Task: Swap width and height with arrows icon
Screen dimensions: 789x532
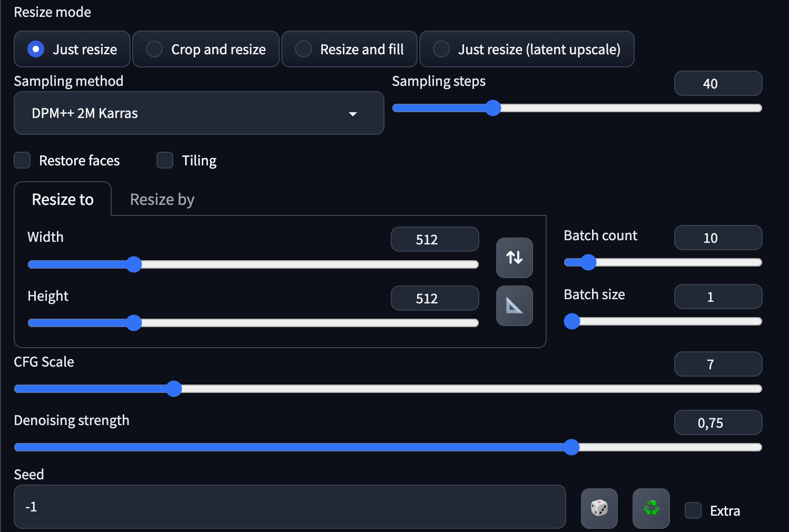Action: tap(514, 258)
